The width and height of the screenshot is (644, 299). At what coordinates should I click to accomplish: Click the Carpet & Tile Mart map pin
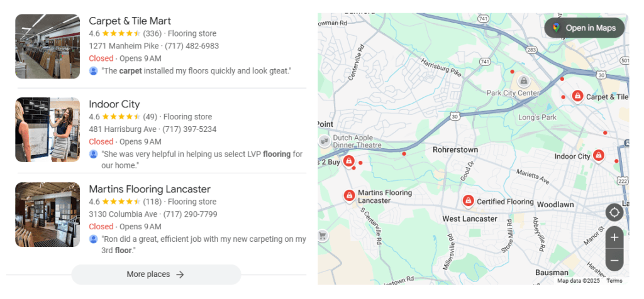click(x=577, y=96)
